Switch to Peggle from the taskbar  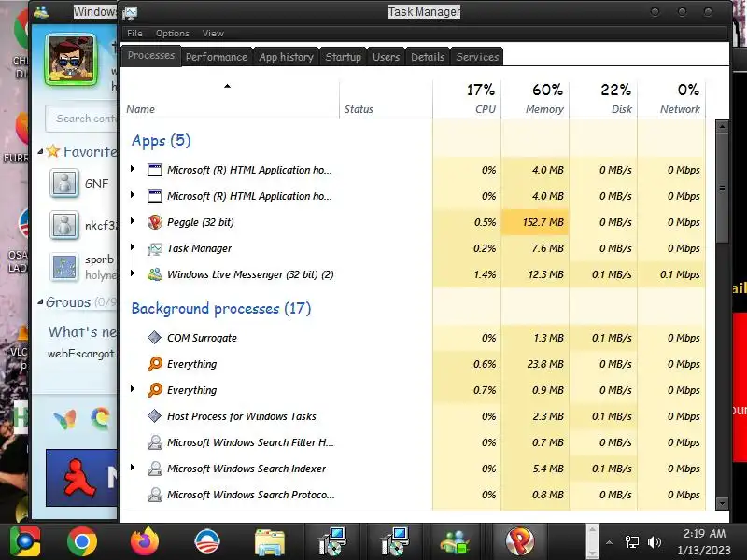click(520, 541)
